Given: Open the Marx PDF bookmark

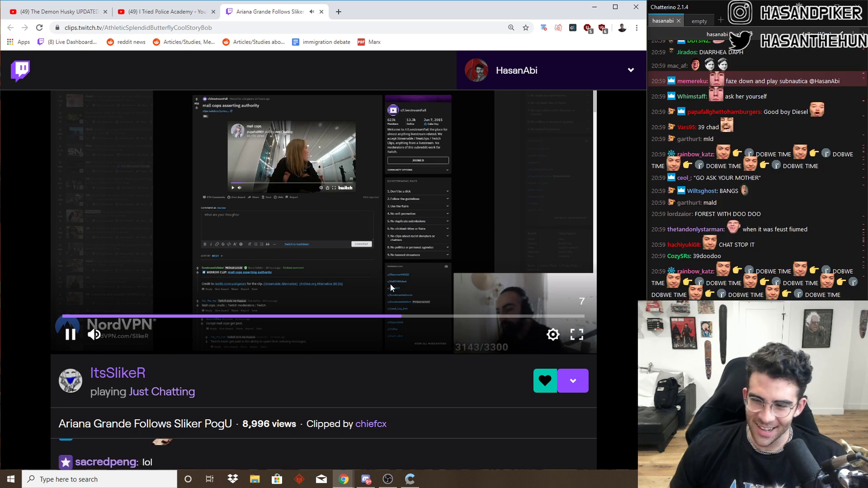Looking at the screenshot, I should click(x=369, y=42).
